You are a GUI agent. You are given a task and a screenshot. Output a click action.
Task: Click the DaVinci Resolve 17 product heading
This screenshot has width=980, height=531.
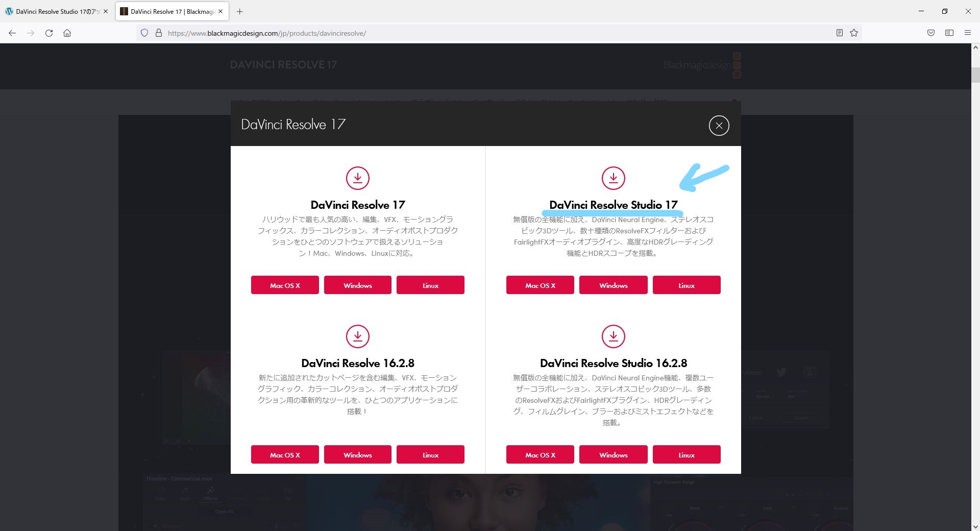tap(358, 205)
